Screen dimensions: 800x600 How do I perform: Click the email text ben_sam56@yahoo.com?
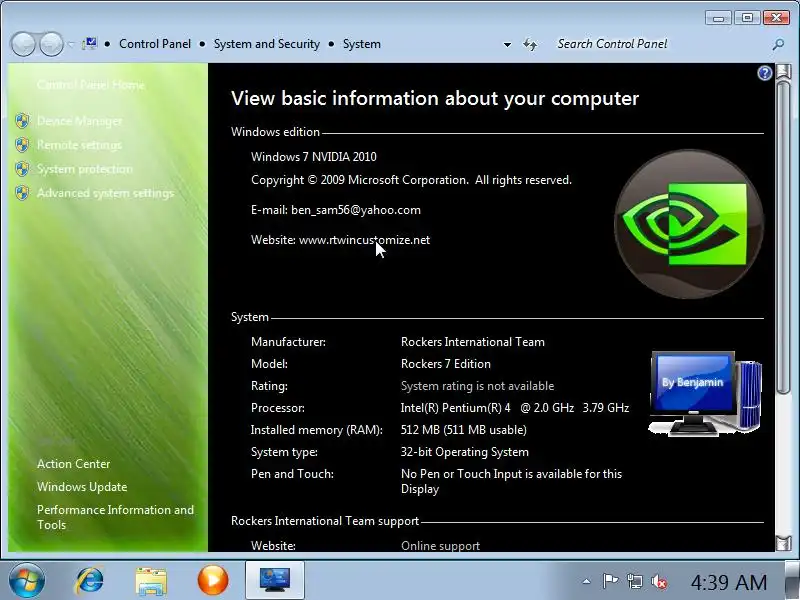(x=356, y=210)
